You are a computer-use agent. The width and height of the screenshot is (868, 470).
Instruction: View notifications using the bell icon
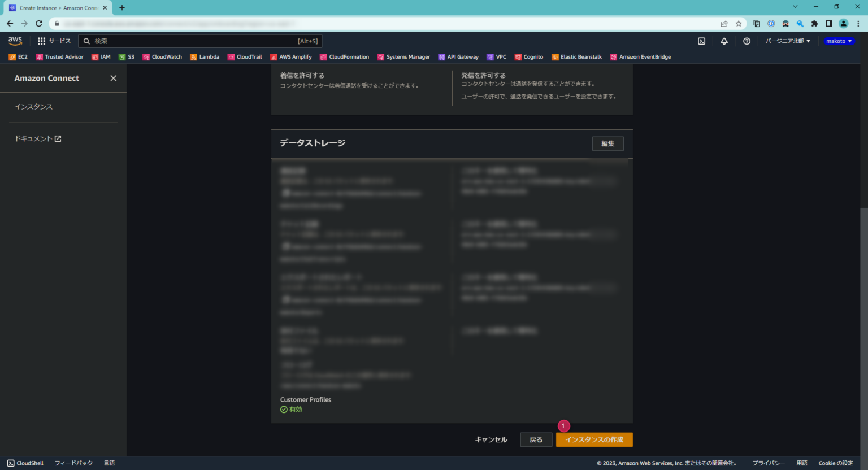[x=724, y=41]
